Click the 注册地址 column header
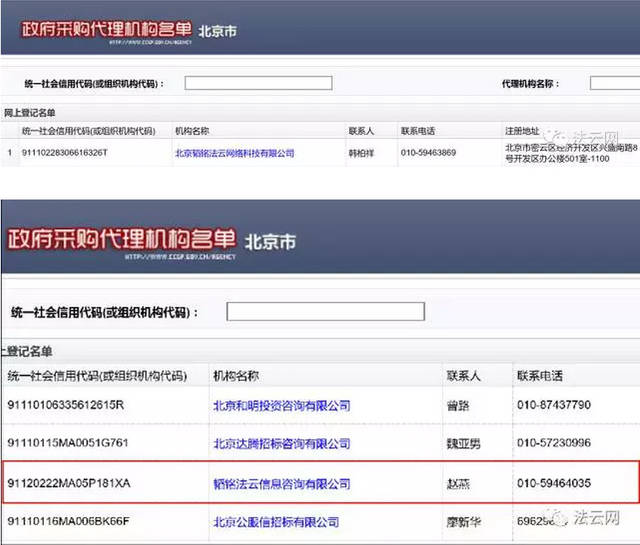 coord(522,131)
